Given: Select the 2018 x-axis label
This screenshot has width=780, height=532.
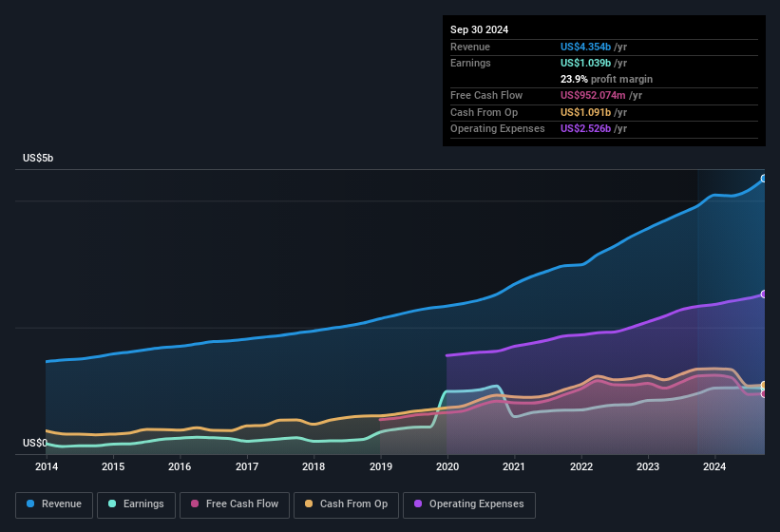Looking at the screenshot, I should click(314, 466).
